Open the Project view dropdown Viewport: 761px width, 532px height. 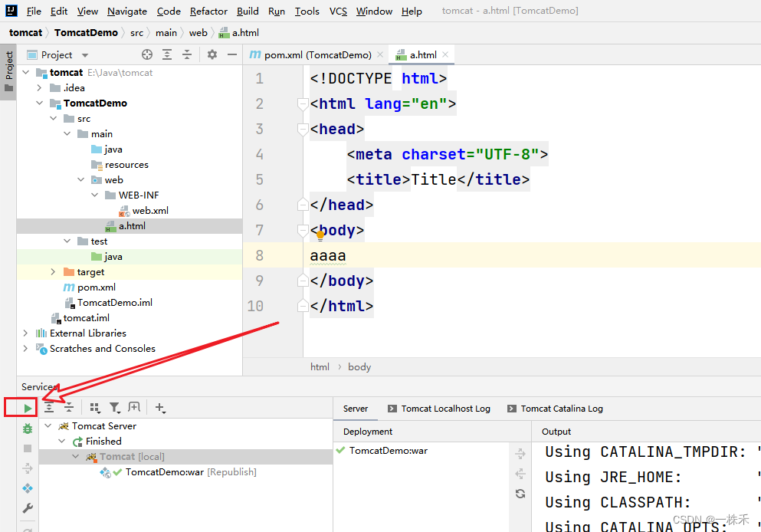point(85,55)
